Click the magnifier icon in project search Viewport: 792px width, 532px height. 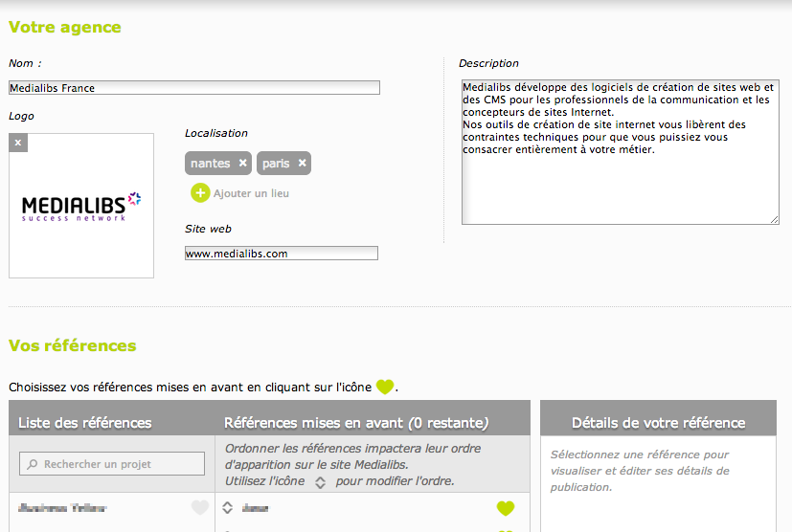[33, 464]
